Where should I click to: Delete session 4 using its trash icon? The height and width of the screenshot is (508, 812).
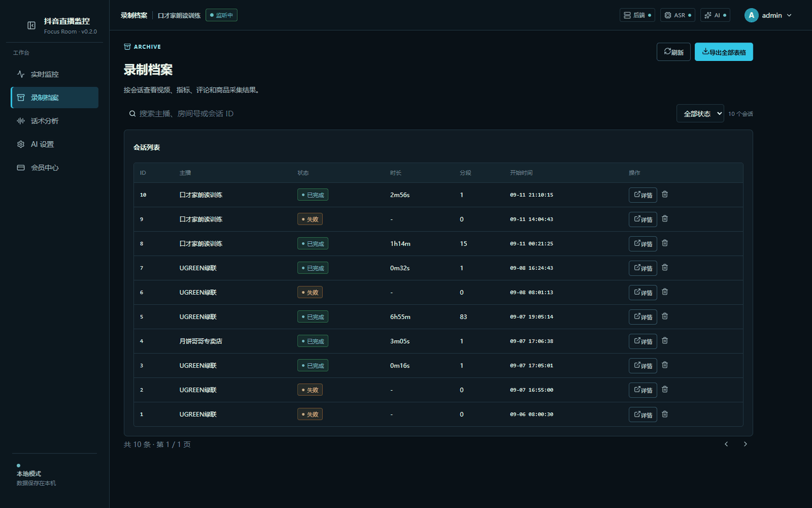click(x=665, y=341)
